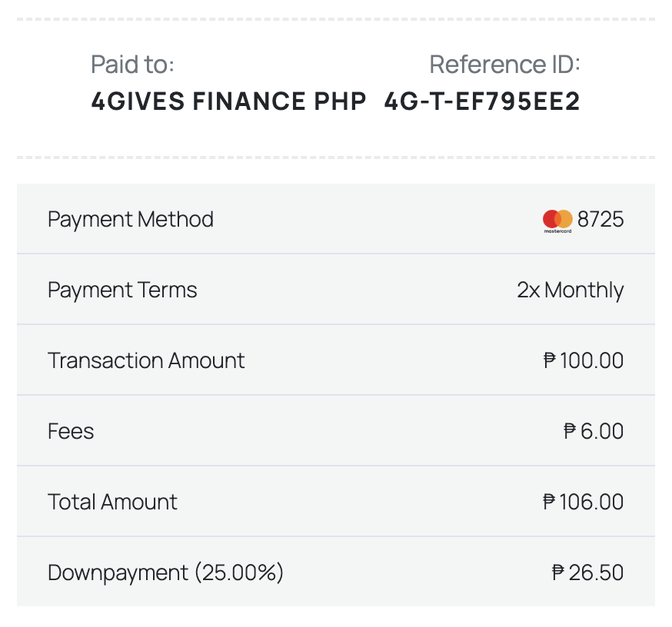672x627 pixels.
Task: Click the Total Amount label
Action: pos(112,503)
